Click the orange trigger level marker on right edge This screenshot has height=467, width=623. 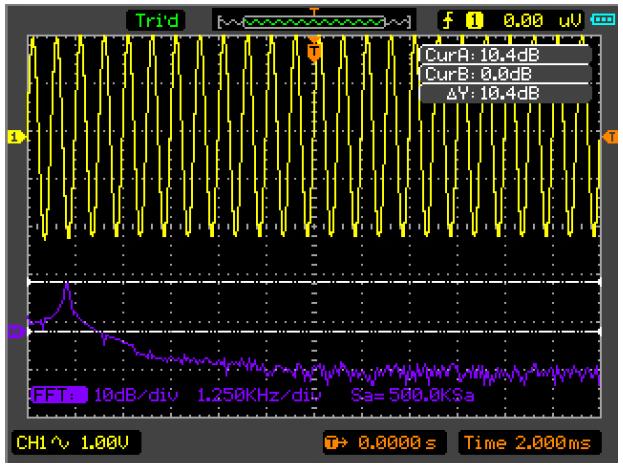tap(610, 137)
